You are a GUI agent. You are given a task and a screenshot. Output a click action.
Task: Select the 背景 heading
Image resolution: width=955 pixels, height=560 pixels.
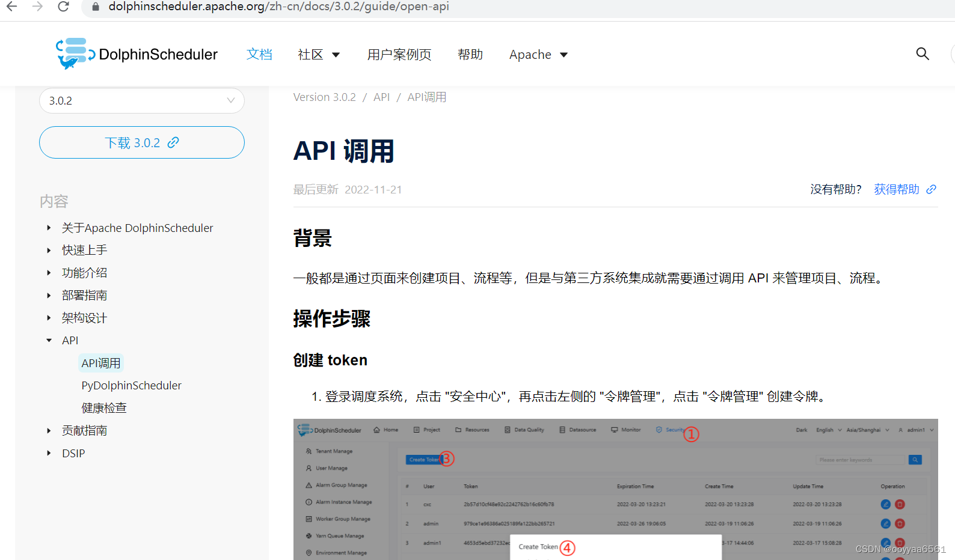pyautogui.click(x=313, y=238)
